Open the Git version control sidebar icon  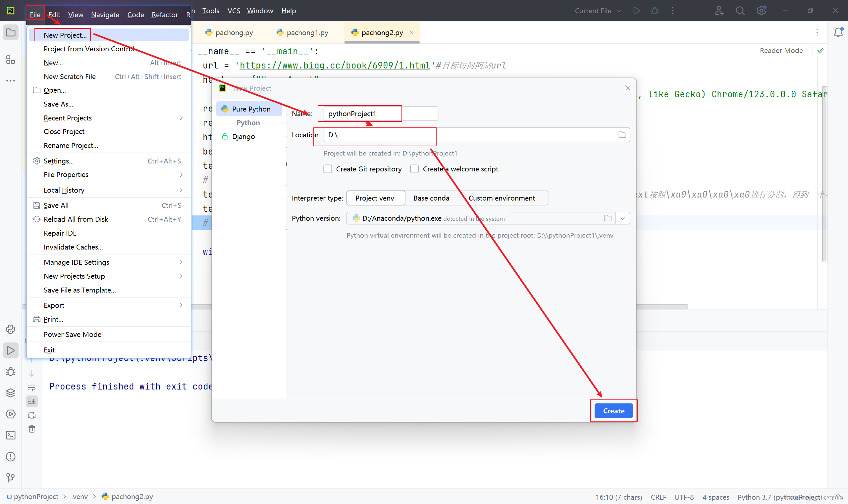[x=11, y=478]
